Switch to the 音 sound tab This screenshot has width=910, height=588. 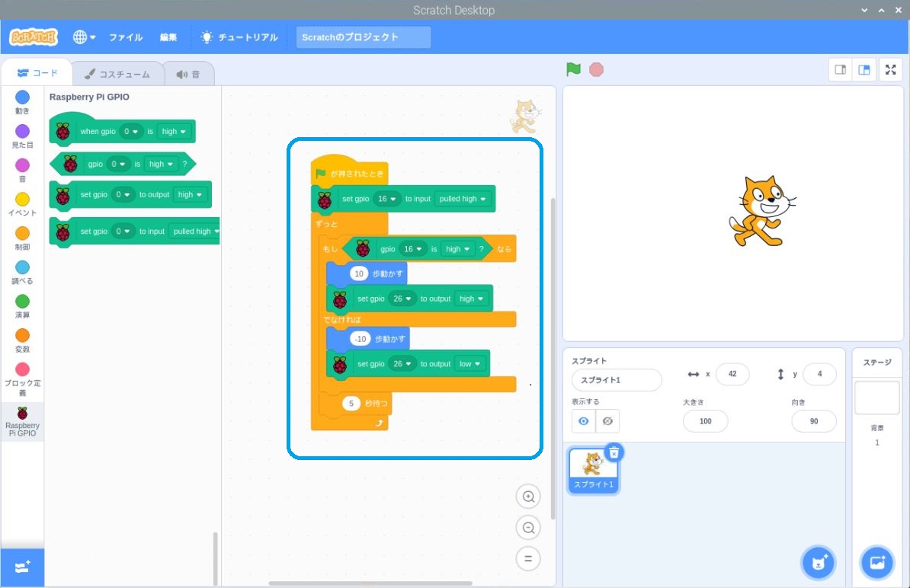coord(188,74)
